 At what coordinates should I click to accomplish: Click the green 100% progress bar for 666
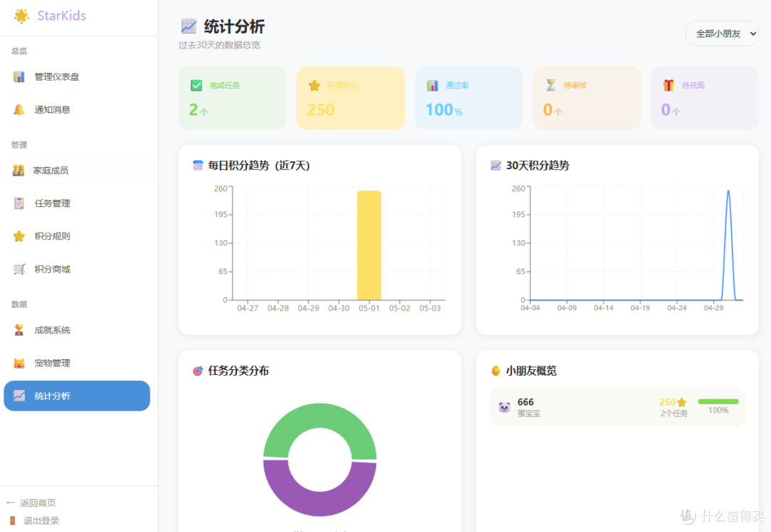click(x=718, y=402)
